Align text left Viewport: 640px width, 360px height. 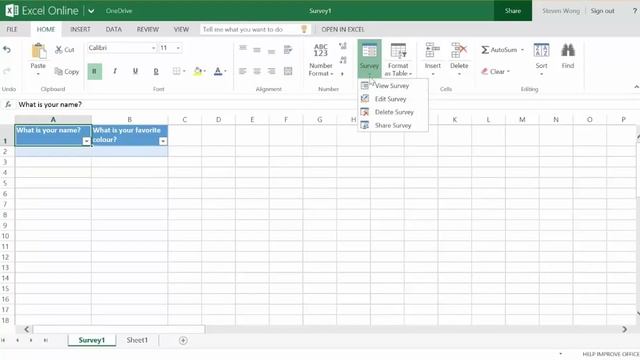tap(243, 71)
